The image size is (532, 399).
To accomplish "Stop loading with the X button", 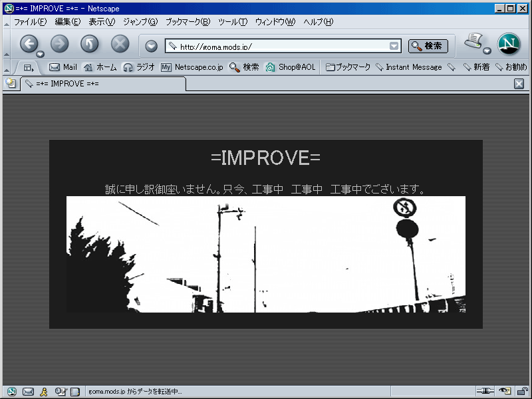I will pos(120,44).
